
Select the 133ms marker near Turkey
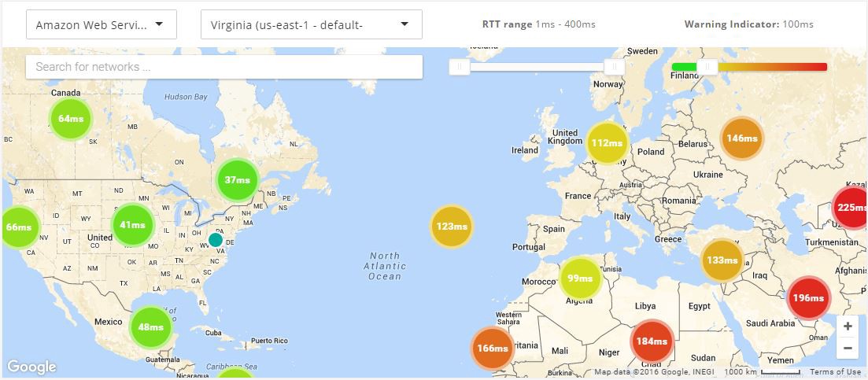coord(722,260)
